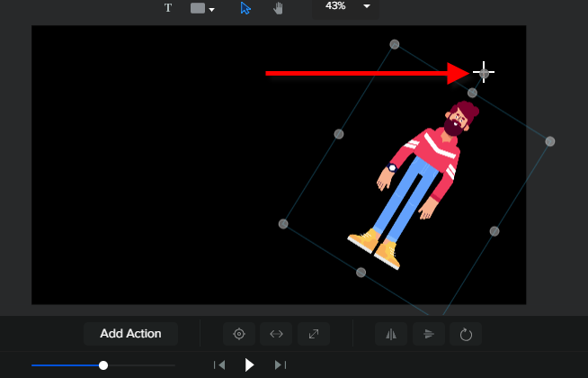Click the diagonal scale arrow icon

coord(314,334)
